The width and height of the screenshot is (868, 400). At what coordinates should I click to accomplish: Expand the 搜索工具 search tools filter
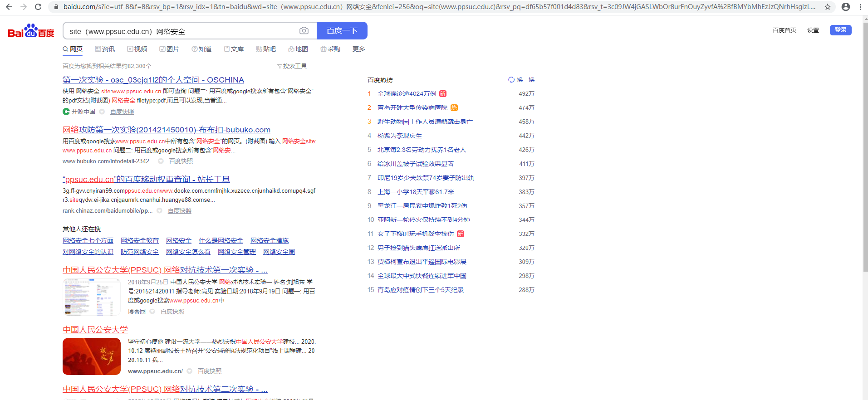coord(292,66)
